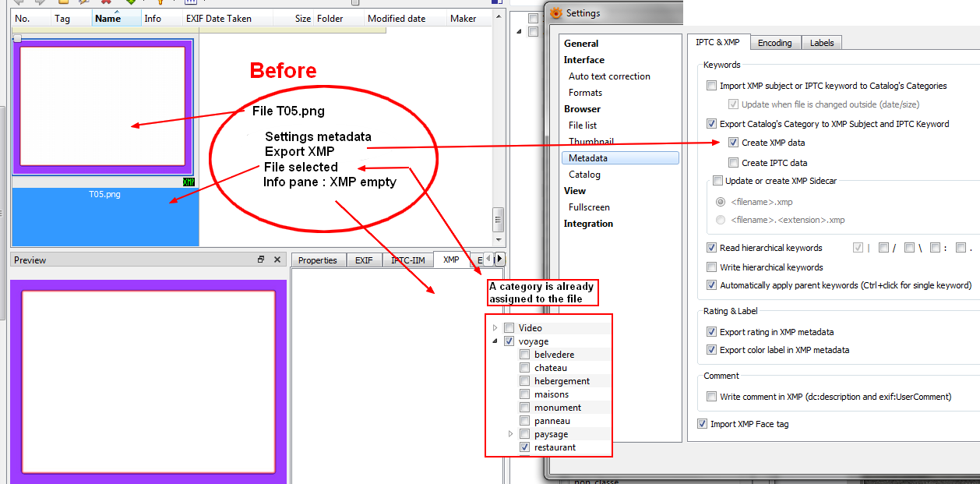
Task: Open the EXIF info tab
Action: (364, 260)
